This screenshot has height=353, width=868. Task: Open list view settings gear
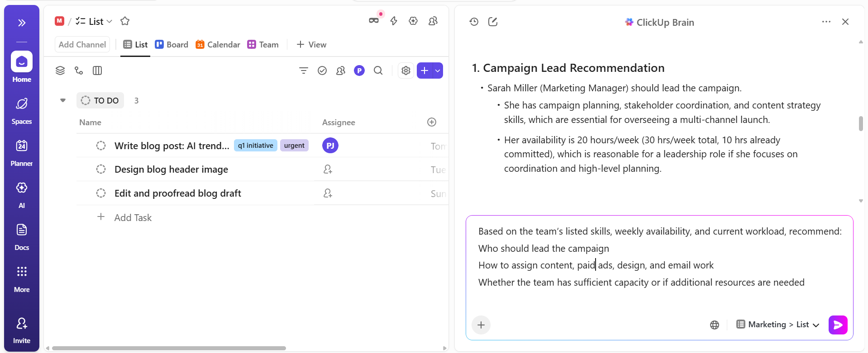pos(406,71)
